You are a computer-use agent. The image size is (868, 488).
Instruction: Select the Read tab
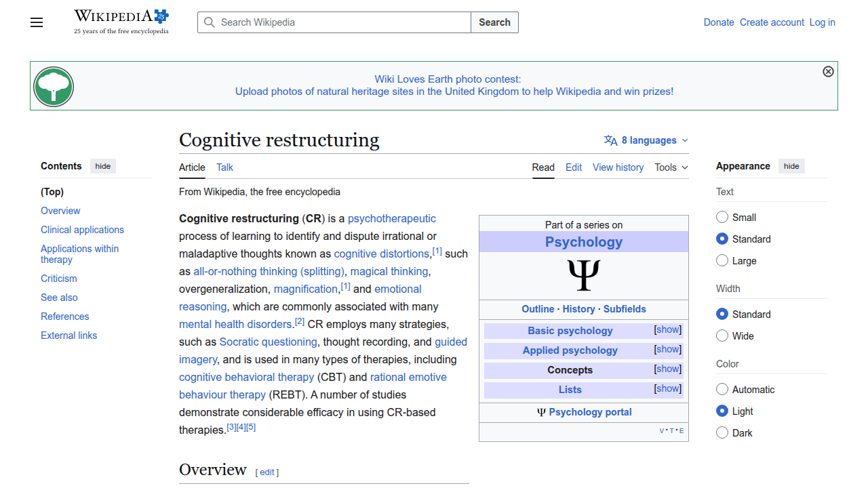click(x=543, y=167)
